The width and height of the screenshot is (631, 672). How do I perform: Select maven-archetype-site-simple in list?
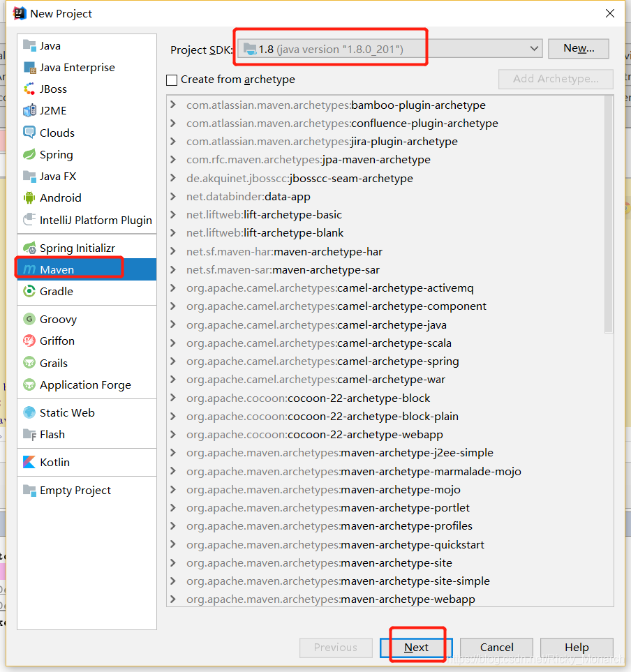pyautogui.click(x=338, y=581)
